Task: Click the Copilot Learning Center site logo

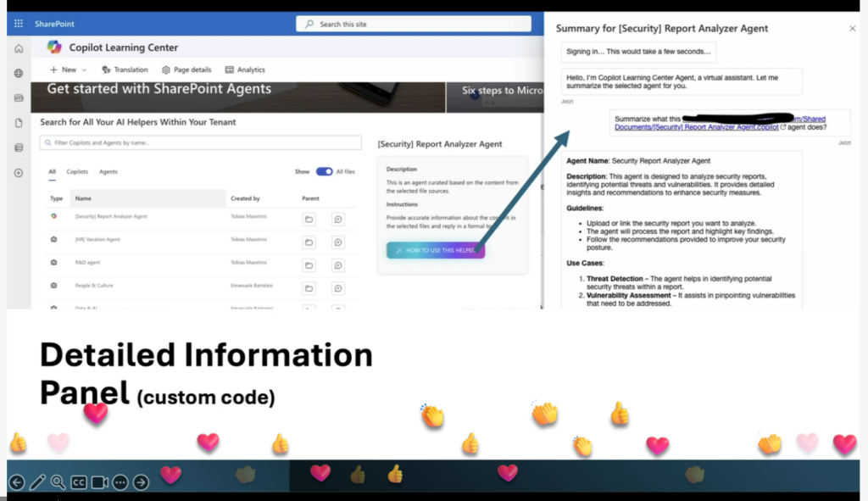Action: coord(54,47)
